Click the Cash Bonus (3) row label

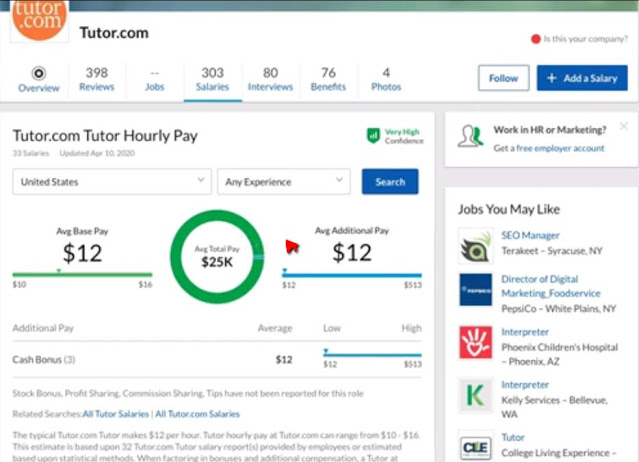point(44,360)
